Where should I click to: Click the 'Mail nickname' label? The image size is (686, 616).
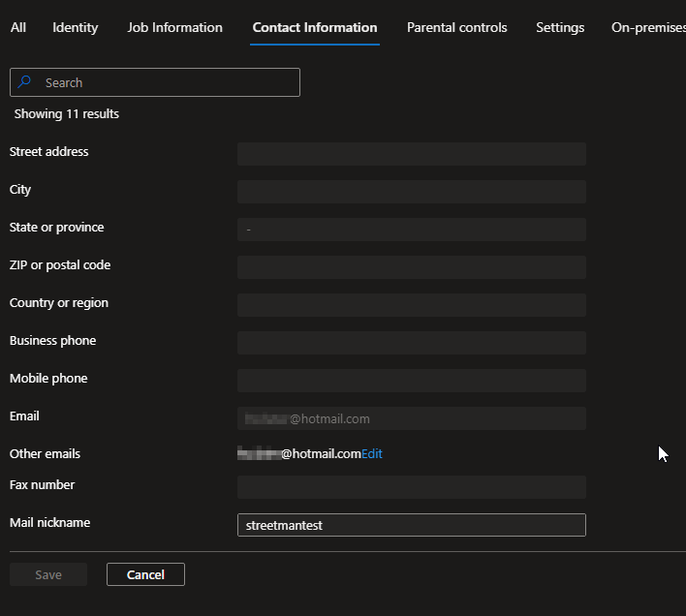pos(49,522)
